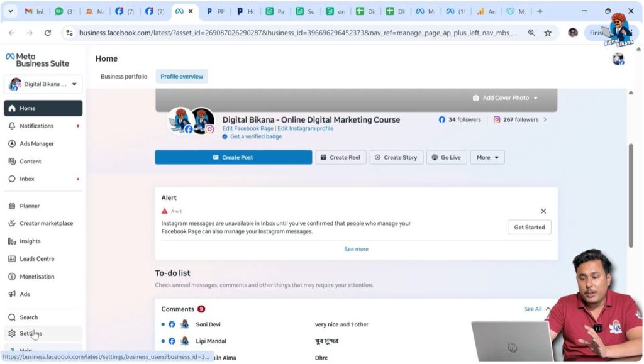The image size is (644, 364).
Task: Click the Create Post button
Action: pyautogui.click(x=233, y=157)
